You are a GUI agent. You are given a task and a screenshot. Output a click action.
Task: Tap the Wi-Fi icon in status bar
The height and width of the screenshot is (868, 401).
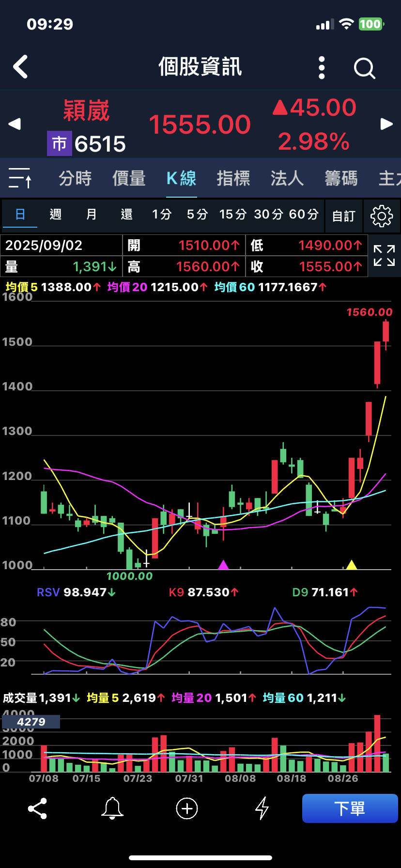coord(346,24)
